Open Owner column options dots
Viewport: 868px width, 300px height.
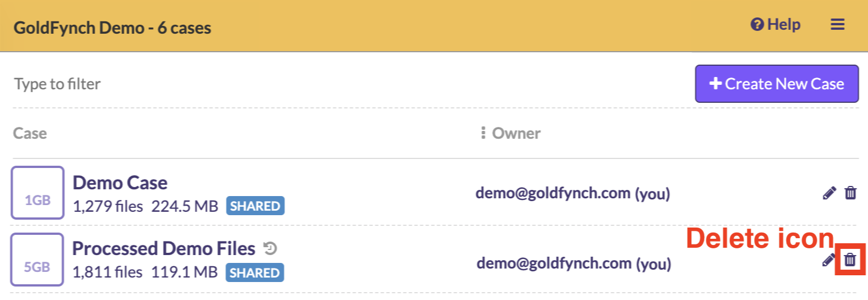(x=482, y=133)
